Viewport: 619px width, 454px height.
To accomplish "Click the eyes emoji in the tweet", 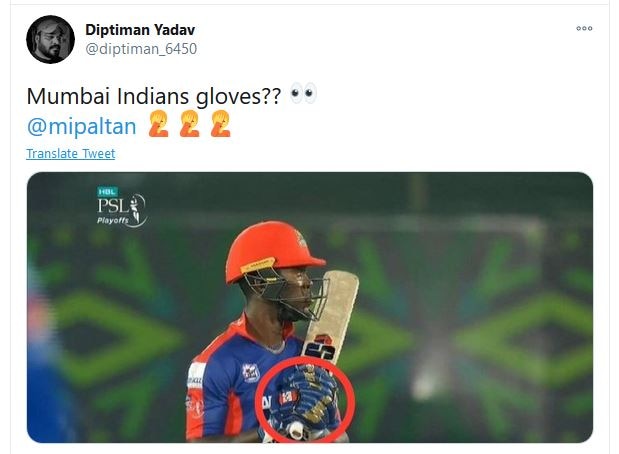I will [303, 94].
